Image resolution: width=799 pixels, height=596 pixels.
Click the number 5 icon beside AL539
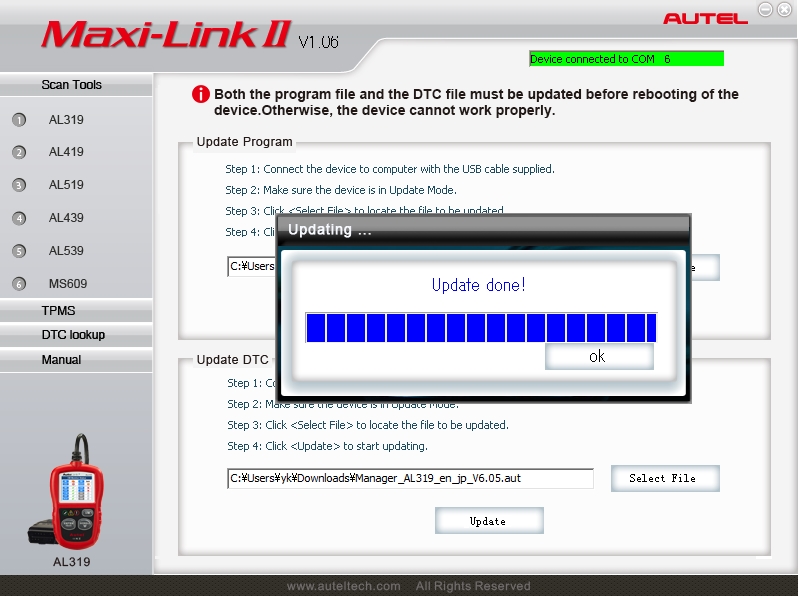pos(19,251)
